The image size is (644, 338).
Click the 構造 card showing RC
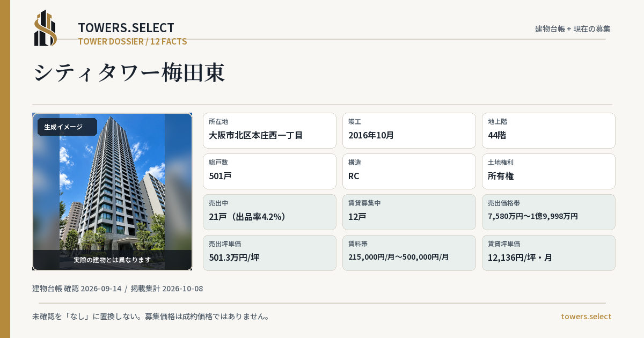[409, 171]
